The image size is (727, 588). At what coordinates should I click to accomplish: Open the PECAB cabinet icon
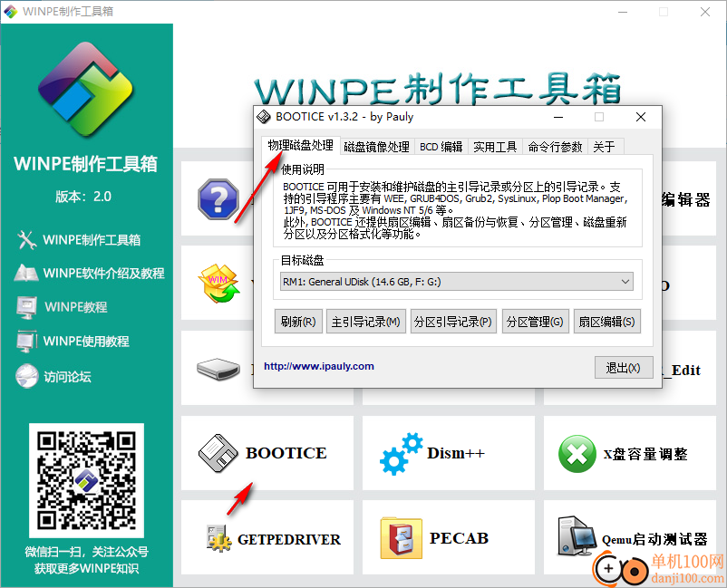pyautogui.click(x=401, y=538)
